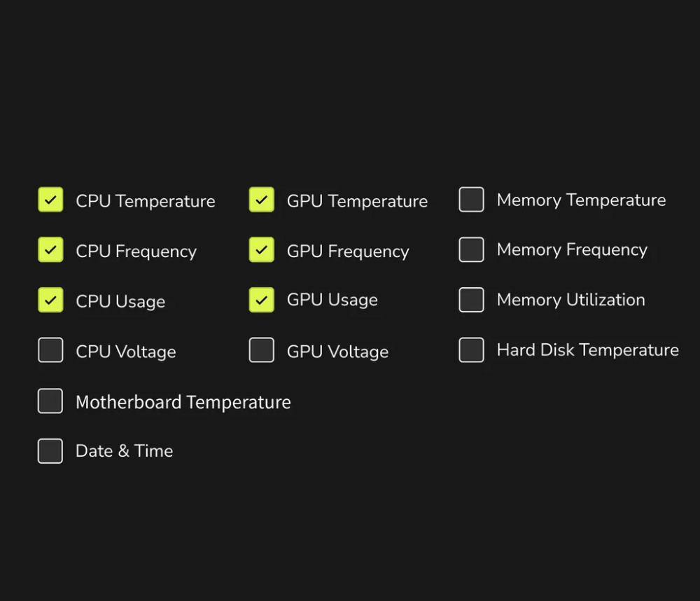This screenshot has height=601, width=700.
Task: Click the "GPU Voltage" label text
Action: (x=337, y=352)
